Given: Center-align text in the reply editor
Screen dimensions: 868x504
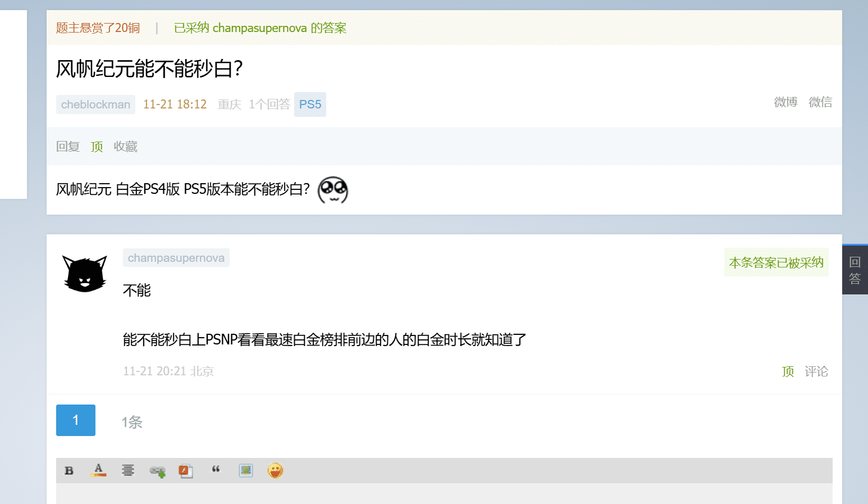Looking at the screenshot, I should pyautogui.click(x=128, y=470).
